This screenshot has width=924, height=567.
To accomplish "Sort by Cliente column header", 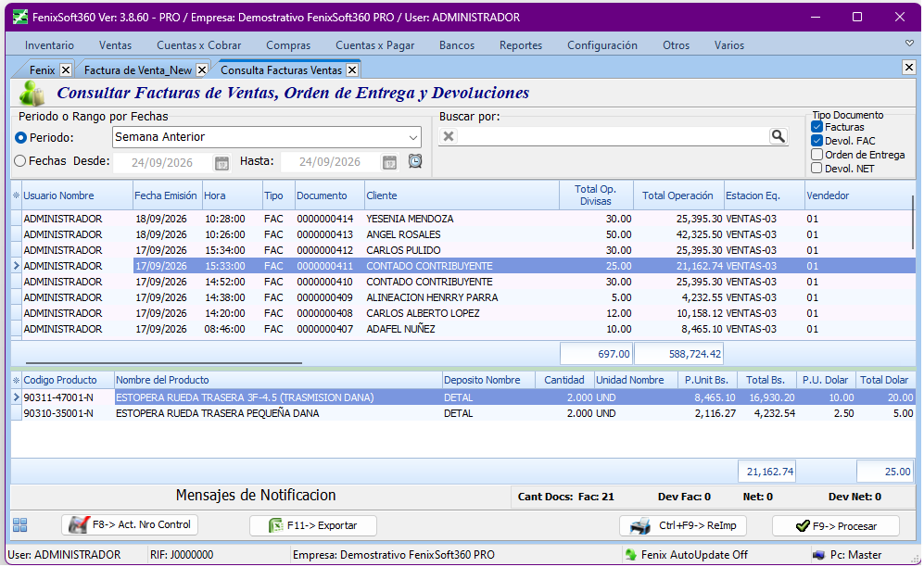I will (462, 195).
